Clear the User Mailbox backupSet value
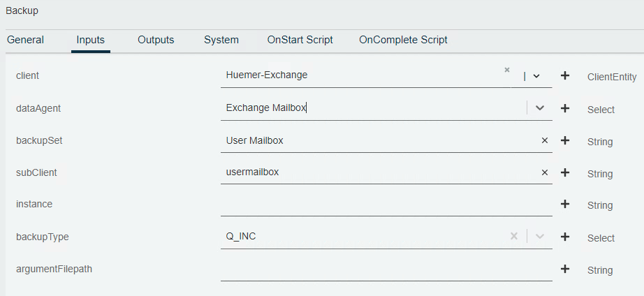 pyautogui.click(x=545, y=140)
